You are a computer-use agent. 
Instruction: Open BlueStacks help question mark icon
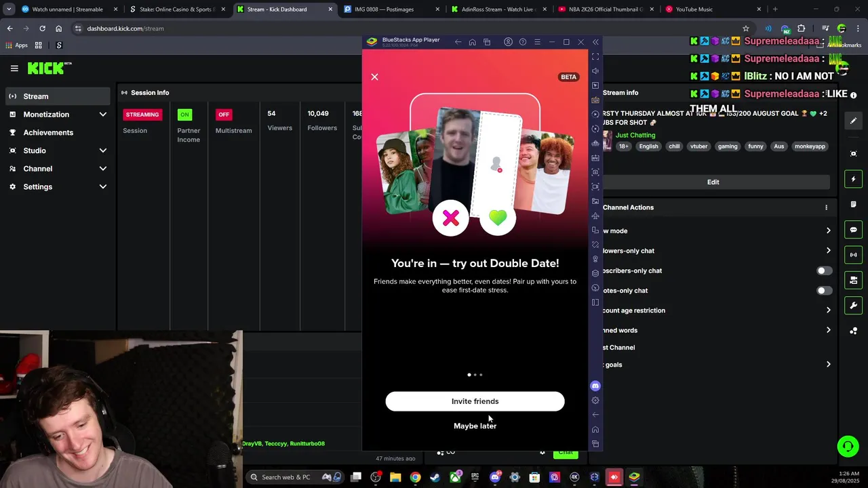(522, 42)
